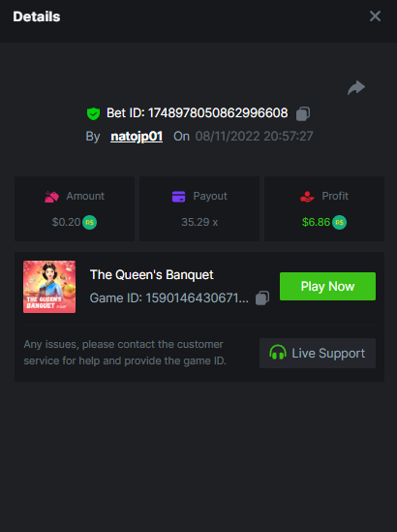
Task: Click the green verified shield icon
Action: click(x=93, y=113)
